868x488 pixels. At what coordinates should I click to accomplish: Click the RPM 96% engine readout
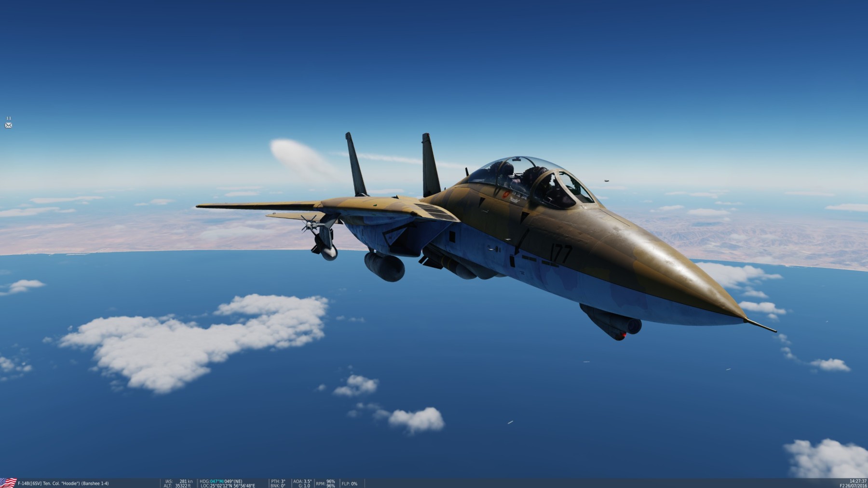pyautogui.click(x=325, y=483)
